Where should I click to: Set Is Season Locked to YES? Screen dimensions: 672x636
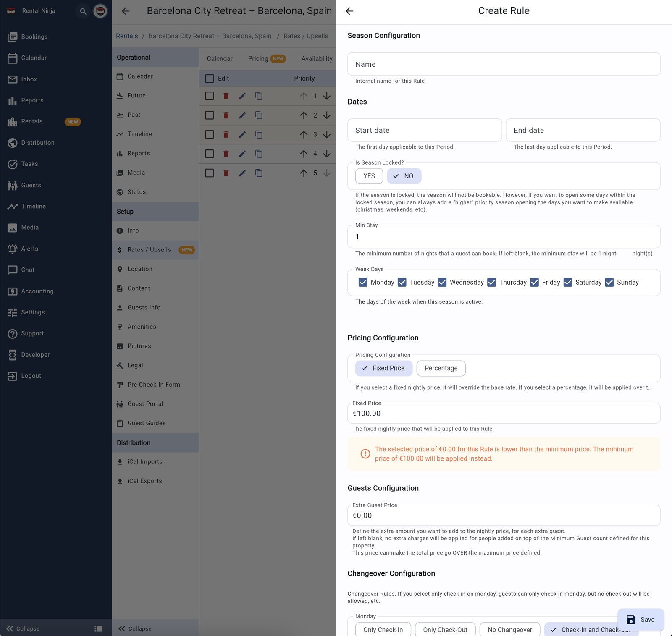369,176
